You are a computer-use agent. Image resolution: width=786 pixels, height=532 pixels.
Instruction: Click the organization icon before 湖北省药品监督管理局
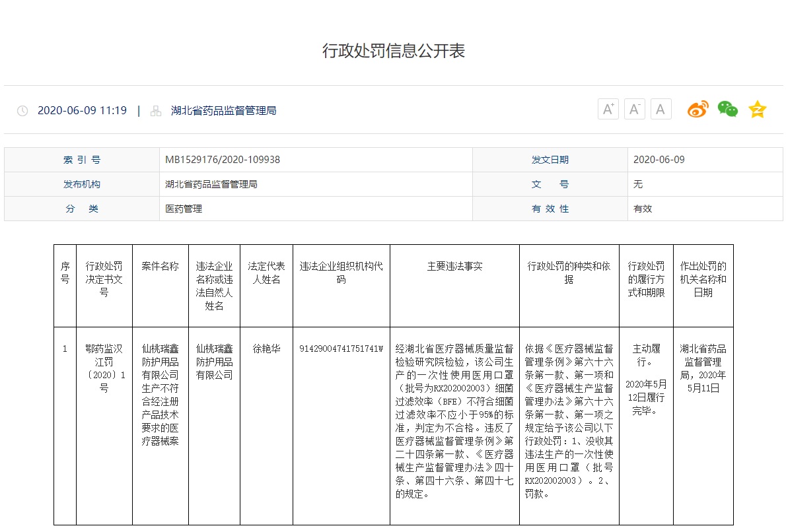(x=156, y=111)
